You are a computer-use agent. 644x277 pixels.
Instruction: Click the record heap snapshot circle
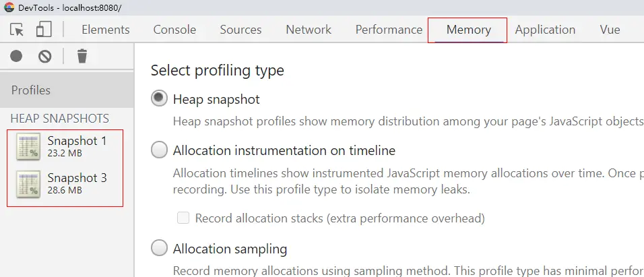click(17, 57)
